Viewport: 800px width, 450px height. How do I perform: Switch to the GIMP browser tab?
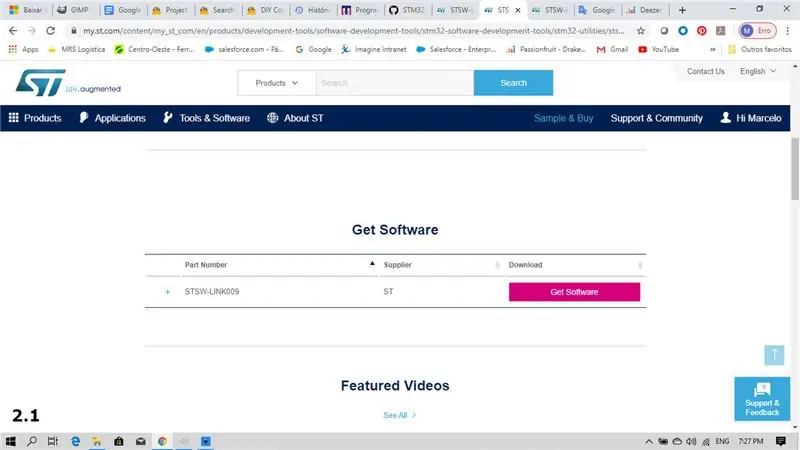pyautogui.click(x=74, y=10)
